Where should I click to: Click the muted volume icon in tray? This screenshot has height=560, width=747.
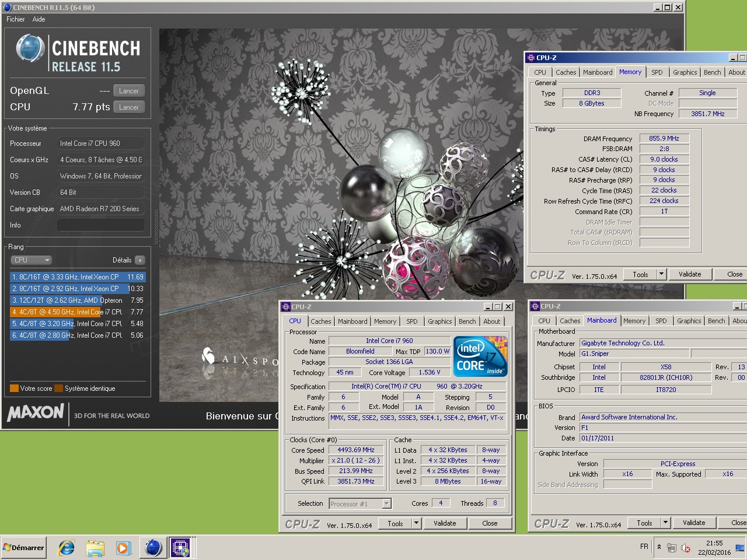(686, 548)
